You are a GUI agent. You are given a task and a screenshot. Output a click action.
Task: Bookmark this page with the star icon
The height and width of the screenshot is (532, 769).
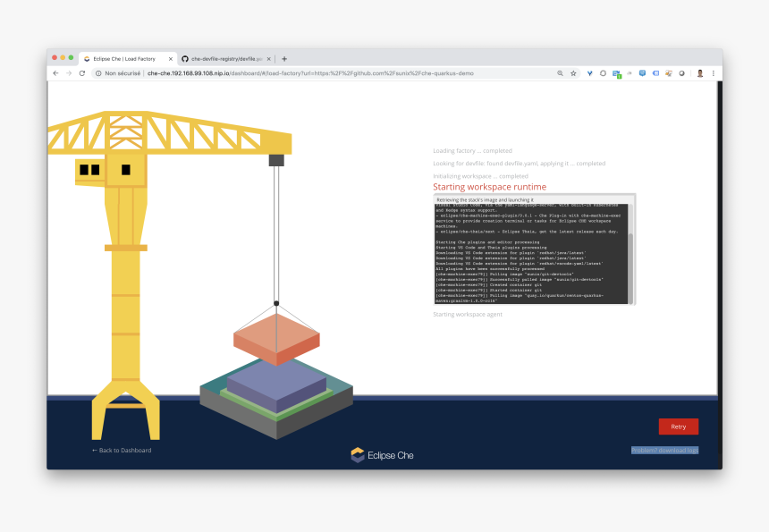573,73
